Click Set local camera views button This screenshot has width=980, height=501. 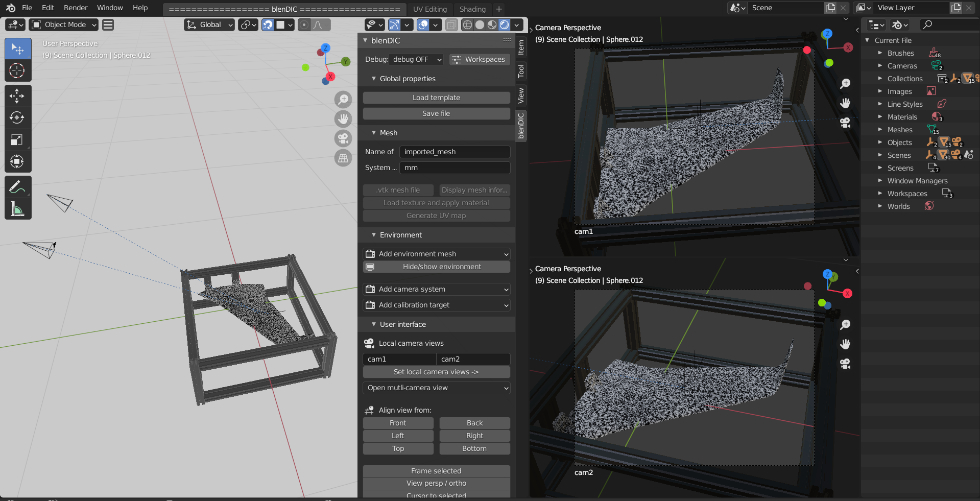coord(437,372)
